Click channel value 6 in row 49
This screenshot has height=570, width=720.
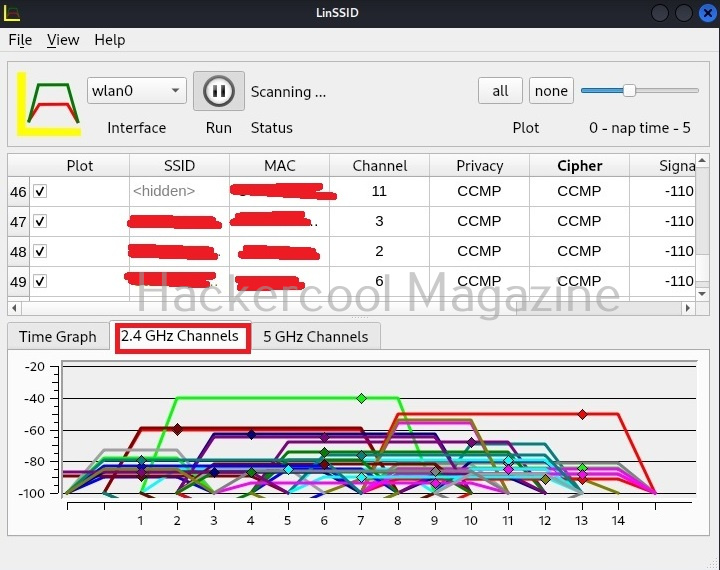tap(379, 281)
